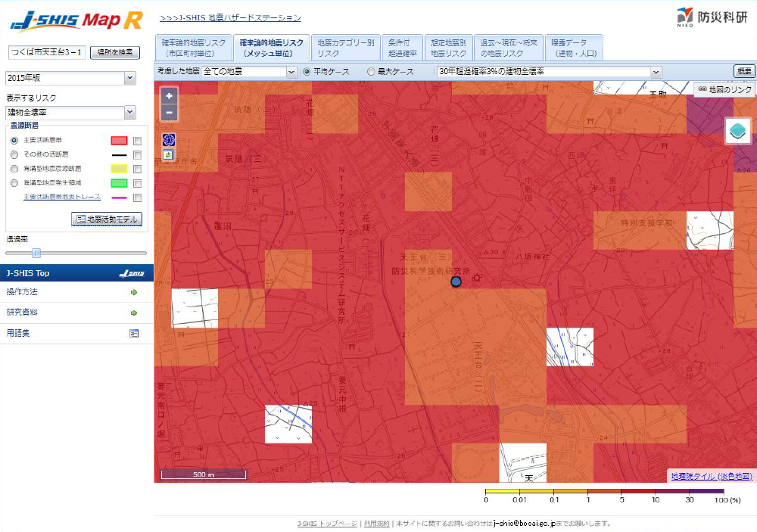The image size is (757, 532).
Task: Click the map zoom in plus button
Action: [169, 95]
